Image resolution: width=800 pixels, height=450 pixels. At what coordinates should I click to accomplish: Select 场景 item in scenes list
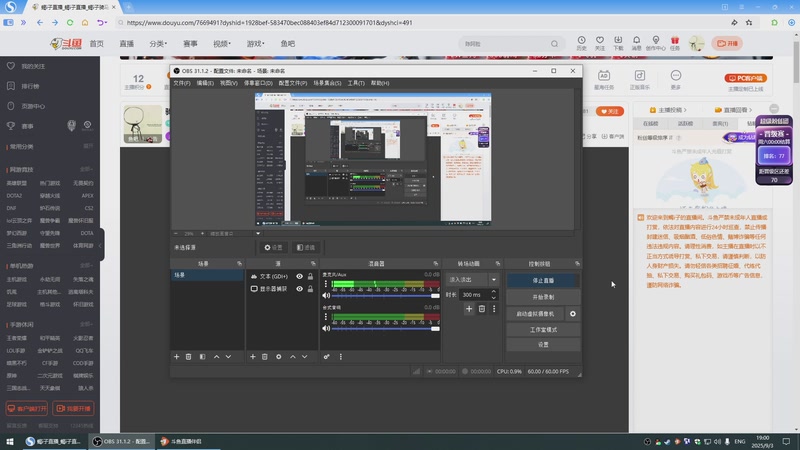(207, 275)
